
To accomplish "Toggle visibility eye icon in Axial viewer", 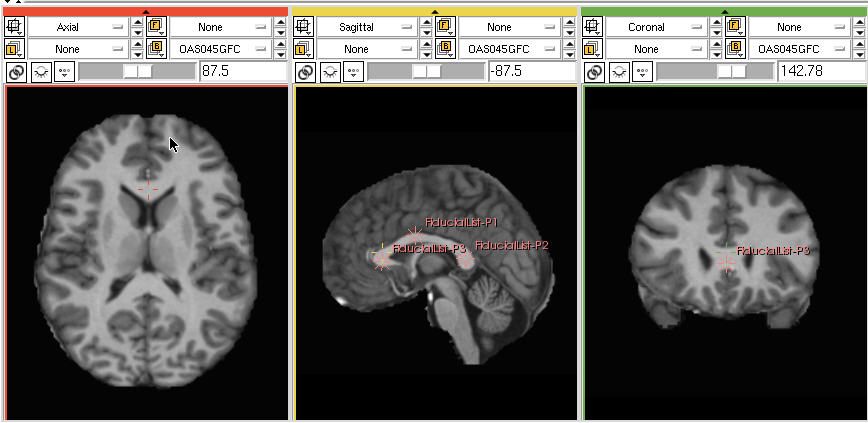I will [40, 72].
